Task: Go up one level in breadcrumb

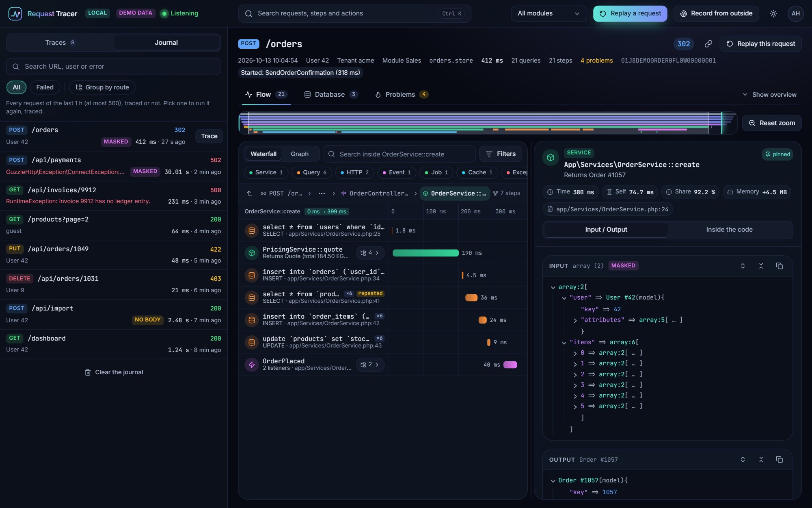Action: point(249,193)
